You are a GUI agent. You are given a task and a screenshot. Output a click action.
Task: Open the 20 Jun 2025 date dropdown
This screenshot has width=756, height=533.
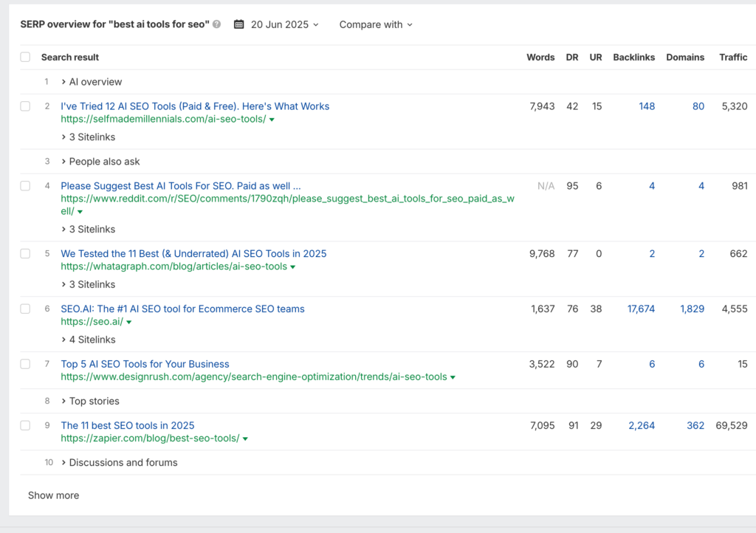click(x=284, y=24)
